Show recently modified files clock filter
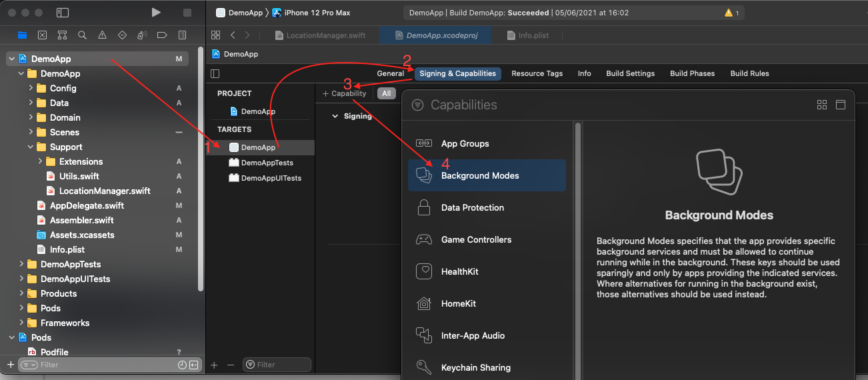The width and height of the screenshot is (868, 380). pos(182,365)
